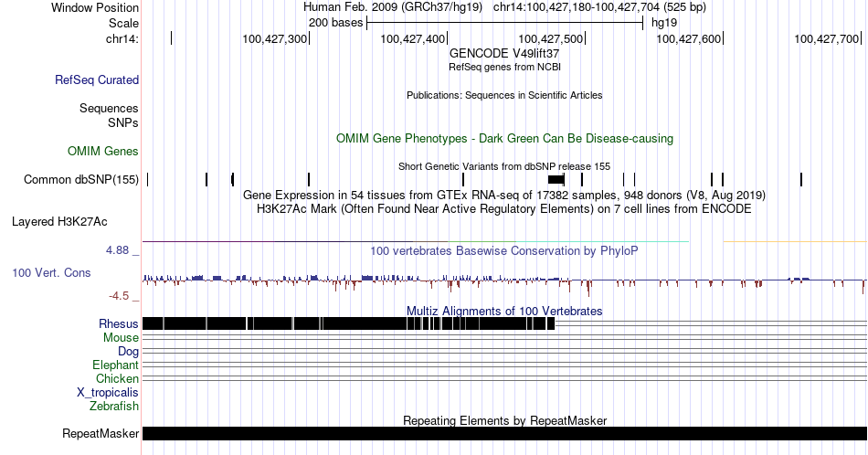Select the GTEx Gene Expression track title
The width and height of the screenshot is (868, 455).
click(504, 195)
